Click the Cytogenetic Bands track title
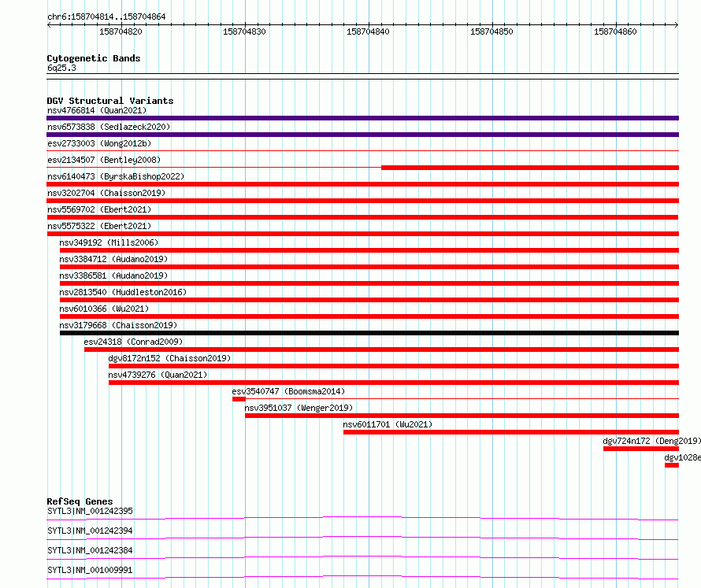 pyautogui.click(x=94, y=58)
